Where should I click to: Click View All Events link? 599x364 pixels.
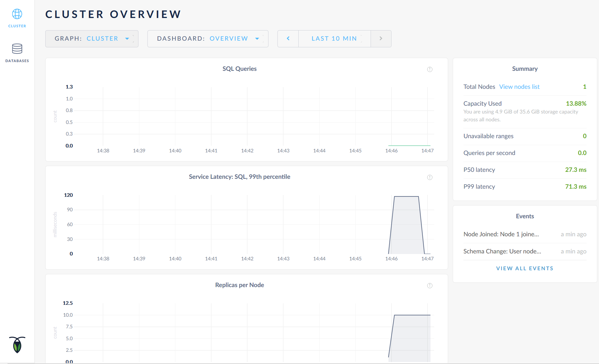pyautogui.click(x=525, y=269)
